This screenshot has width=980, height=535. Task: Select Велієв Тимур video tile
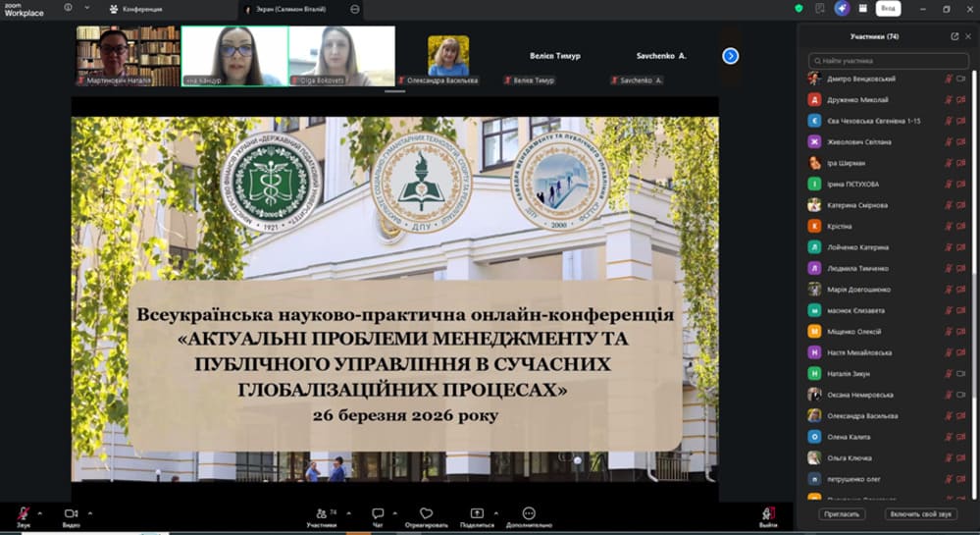(555, 56)
